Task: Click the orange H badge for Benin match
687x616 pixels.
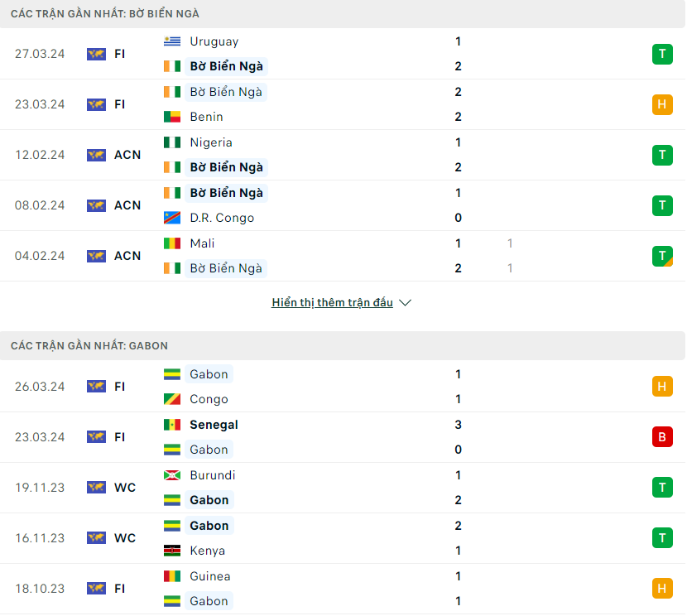Action: [x=662, y=104]
